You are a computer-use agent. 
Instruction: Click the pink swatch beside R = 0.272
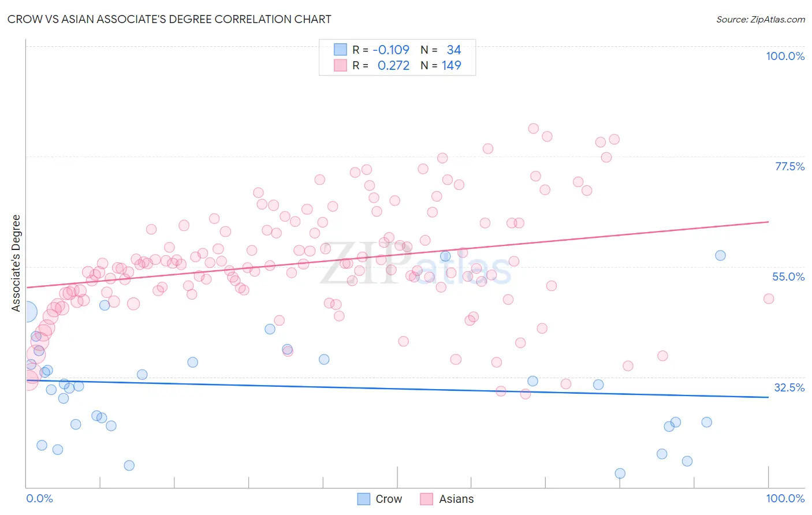point(340,65)
